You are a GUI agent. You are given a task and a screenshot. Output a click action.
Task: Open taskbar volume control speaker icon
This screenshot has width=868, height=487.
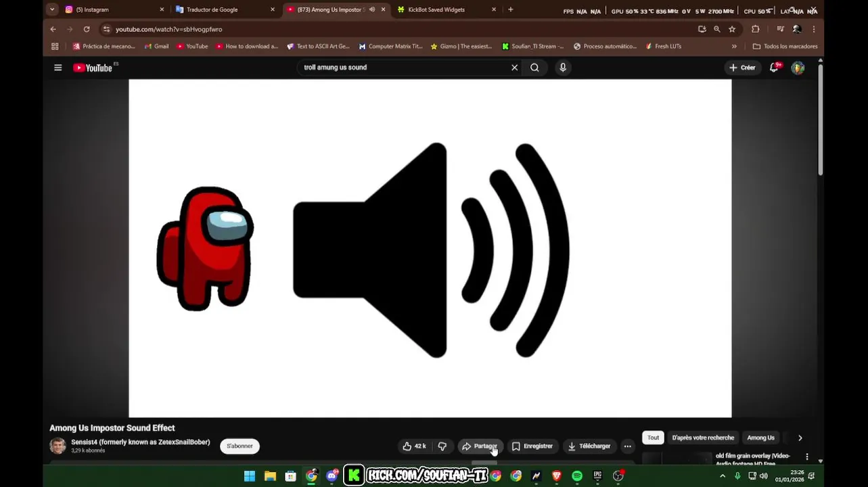point(763,476)
